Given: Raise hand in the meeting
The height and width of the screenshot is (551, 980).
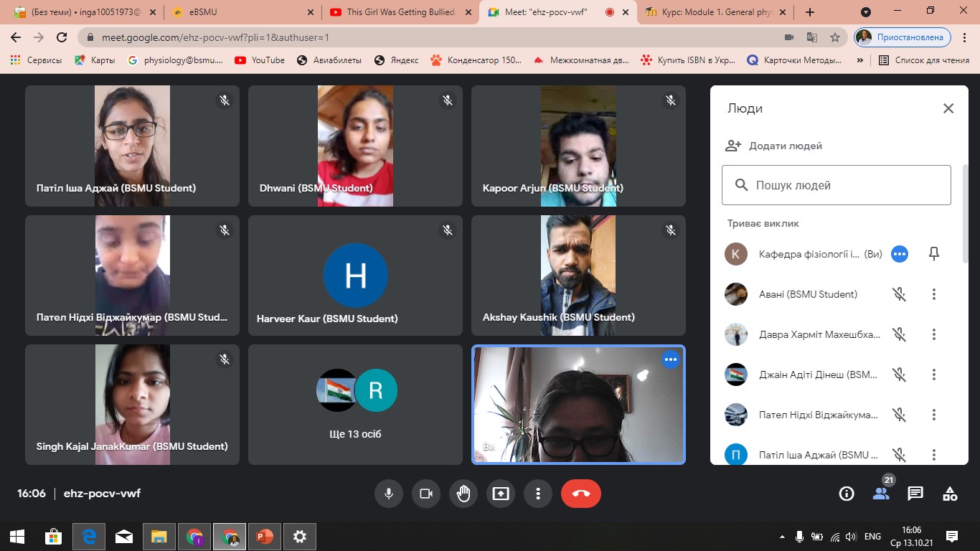Looking at the screenshot, I should click(x=463, y=494).
